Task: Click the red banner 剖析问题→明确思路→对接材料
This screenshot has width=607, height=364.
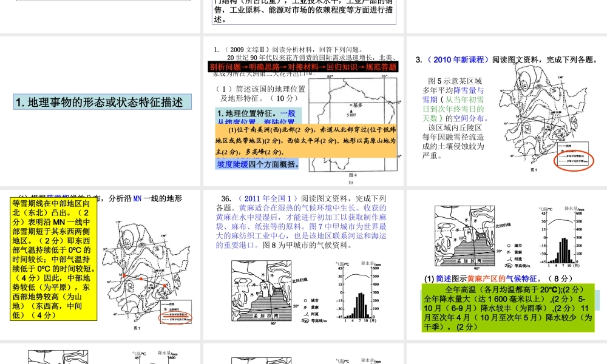Action: pyautogui.click(x=303, y=67)
